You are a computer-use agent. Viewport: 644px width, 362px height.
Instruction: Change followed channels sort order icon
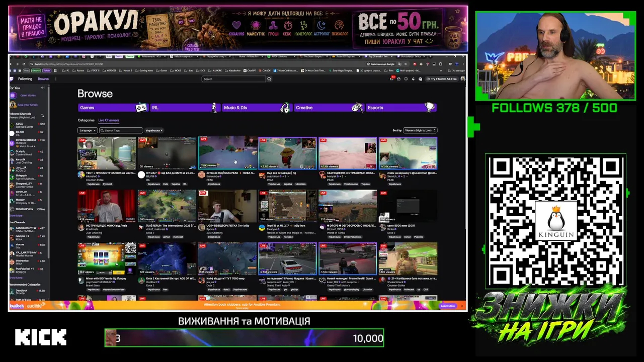[x=42, y=116]
